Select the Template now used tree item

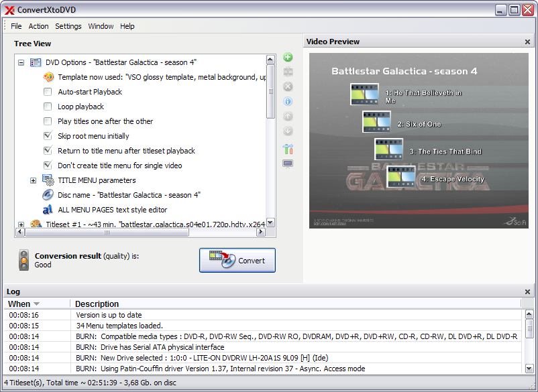coord(162,77)
